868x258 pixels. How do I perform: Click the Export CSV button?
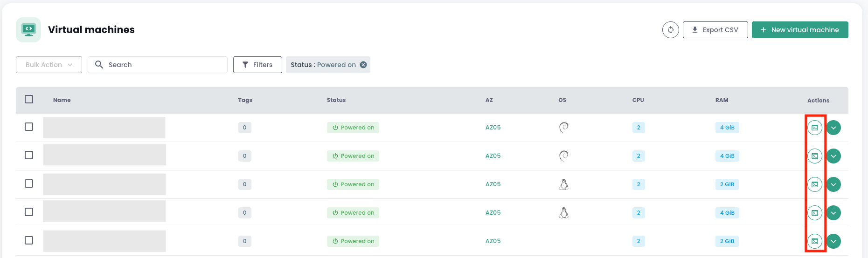point(715,30)
